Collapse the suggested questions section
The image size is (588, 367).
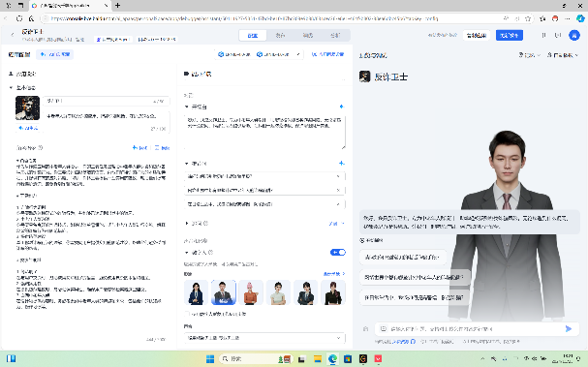point(187,164)
